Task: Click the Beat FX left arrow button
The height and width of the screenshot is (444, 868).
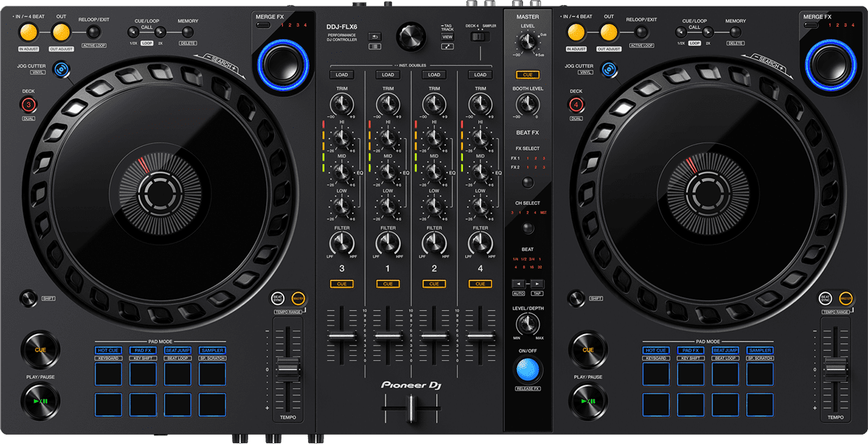Action: coord(519,283)
